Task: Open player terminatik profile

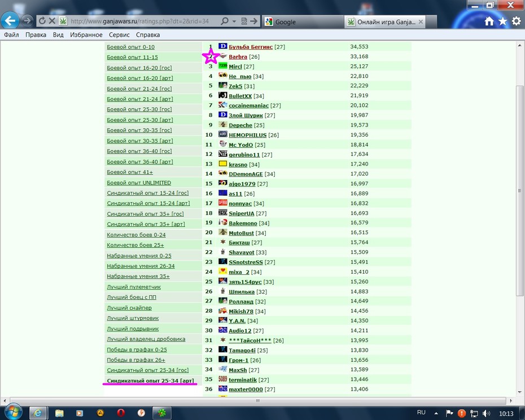Action: [242, 380]
